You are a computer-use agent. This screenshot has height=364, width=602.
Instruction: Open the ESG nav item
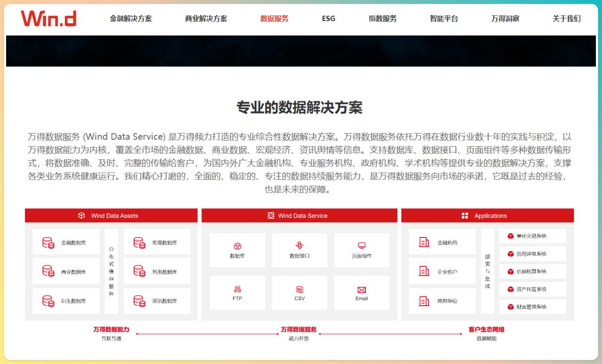(x=329, y=19)
